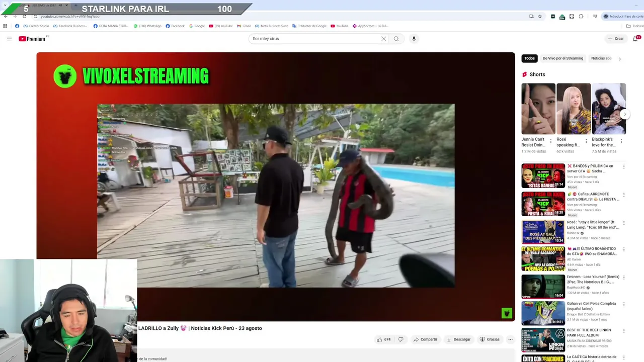Image resolution: width=644 pixels, height=362 pixels.
Task: Open options for the Rosé speaking short
Action: coord(586,141)
